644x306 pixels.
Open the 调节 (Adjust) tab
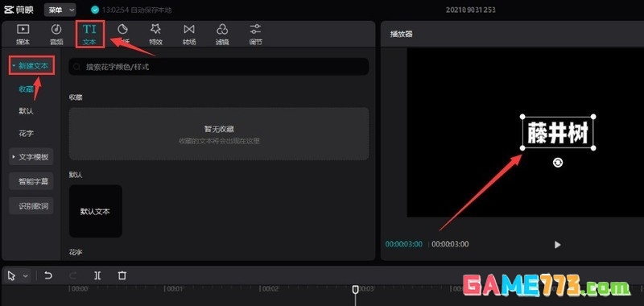point(255,34)
